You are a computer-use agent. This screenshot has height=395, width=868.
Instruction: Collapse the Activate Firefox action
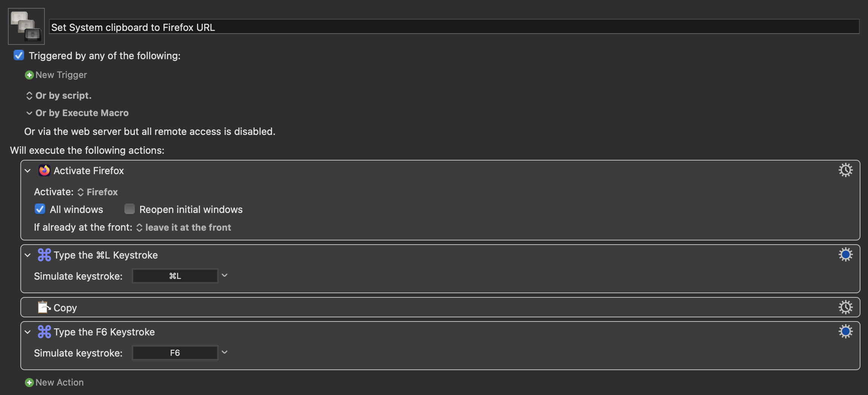pos(28,171)
